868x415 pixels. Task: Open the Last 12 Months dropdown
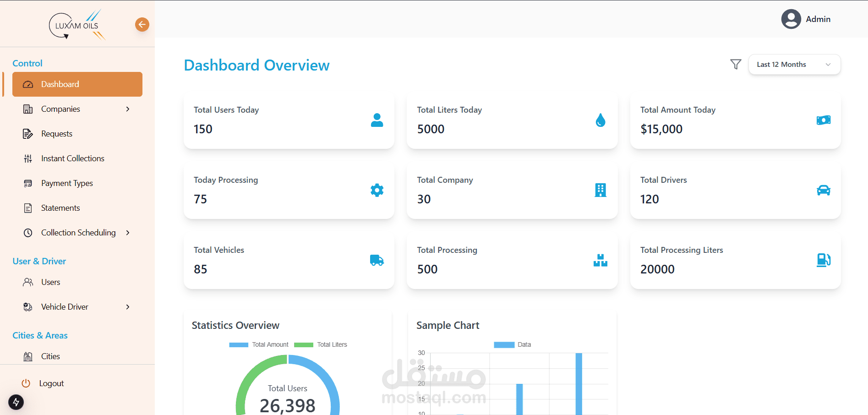pos(794,65)
